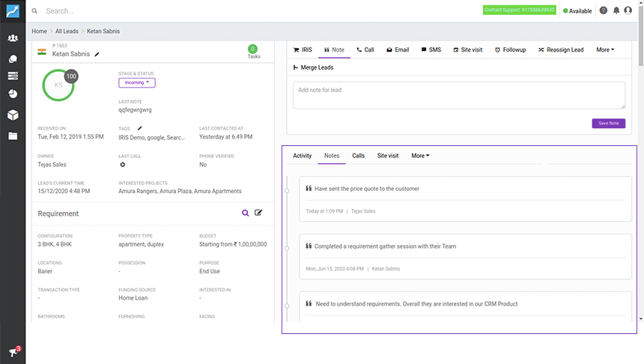Click interested projects 'Amura Rangers' text
Image resolution: width=644 pixels, height=364 pixels.
point(180,191)
